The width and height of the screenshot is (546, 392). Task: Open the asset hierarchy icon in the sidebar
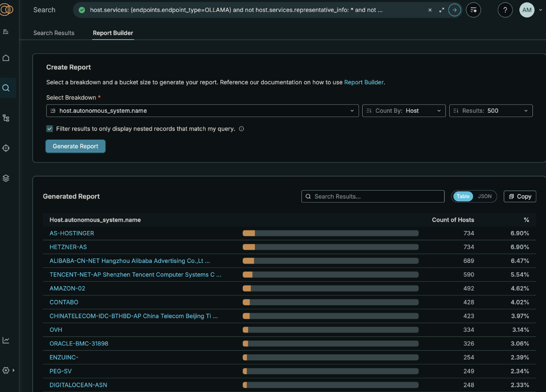(6, 118)
